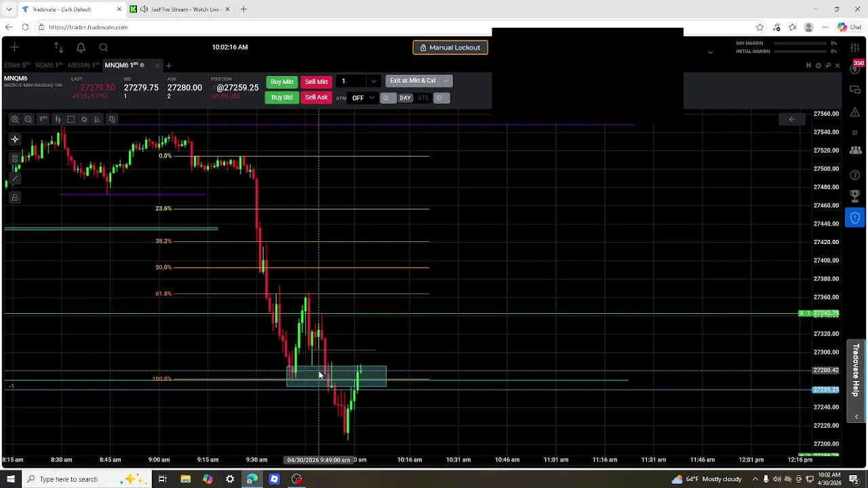The image size is (868, 488).
Task: Select the DAY time-in-force toggle
Action: (x=405, y=98)
